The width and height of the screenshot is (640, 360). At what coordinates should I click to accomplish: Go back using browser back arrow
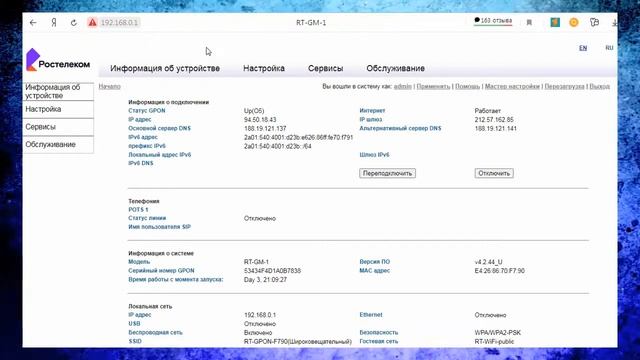pos(33,22)
